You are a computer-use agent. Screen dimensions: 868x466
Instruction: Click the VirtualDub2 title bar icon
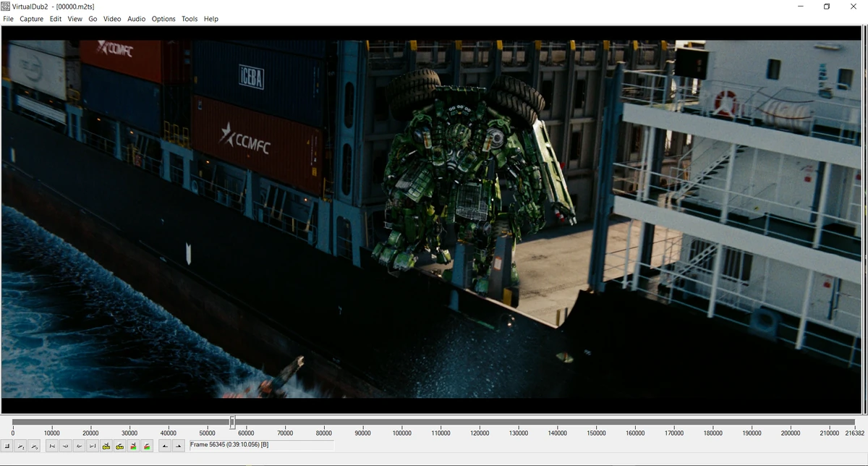(6, 7)
